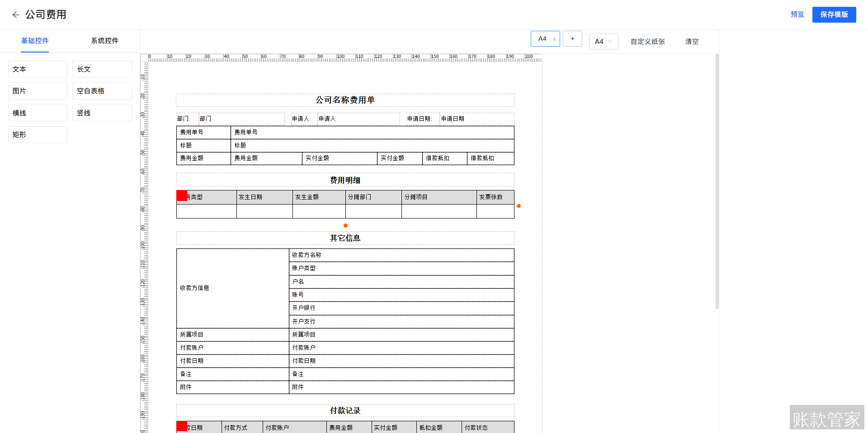Viewport: 868px width, 433px height.
Task: Click the red handle on 付款记录 table
Action: point(182,426)
